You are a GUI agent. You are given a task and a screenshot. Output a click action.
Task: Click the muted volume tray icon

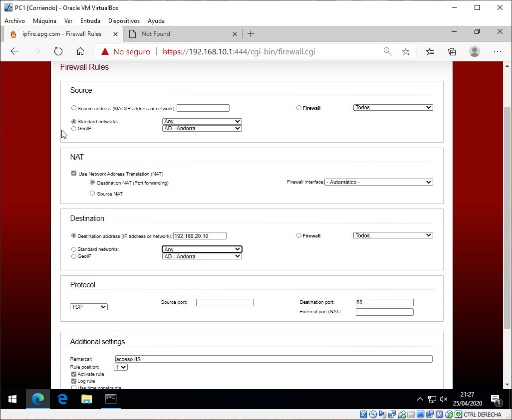(x=444, y=399)
